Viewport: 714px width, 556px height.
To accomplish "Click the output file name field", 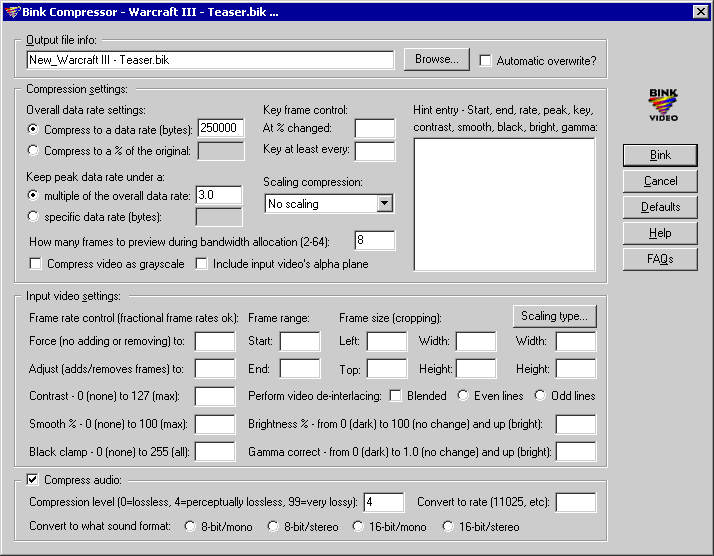I will click(x=210, y=60).
